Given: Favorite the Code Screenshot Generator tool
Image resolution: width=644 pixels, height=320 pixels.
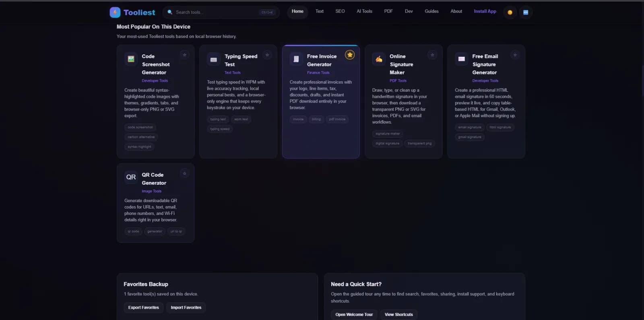Looking at the screenshot, I should click(185, 55).
